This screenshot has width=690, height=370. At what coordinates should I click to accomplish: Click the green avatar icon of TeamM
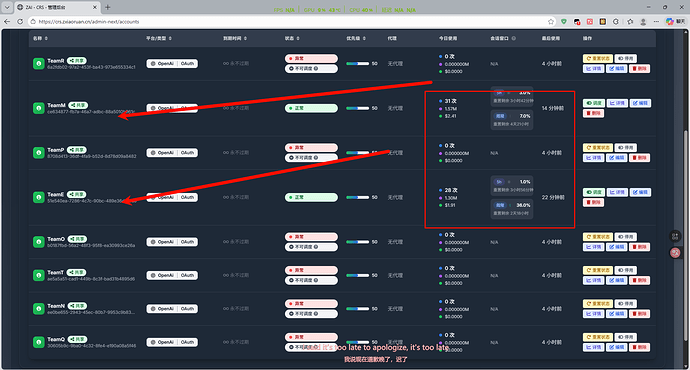tap(39, 108)
